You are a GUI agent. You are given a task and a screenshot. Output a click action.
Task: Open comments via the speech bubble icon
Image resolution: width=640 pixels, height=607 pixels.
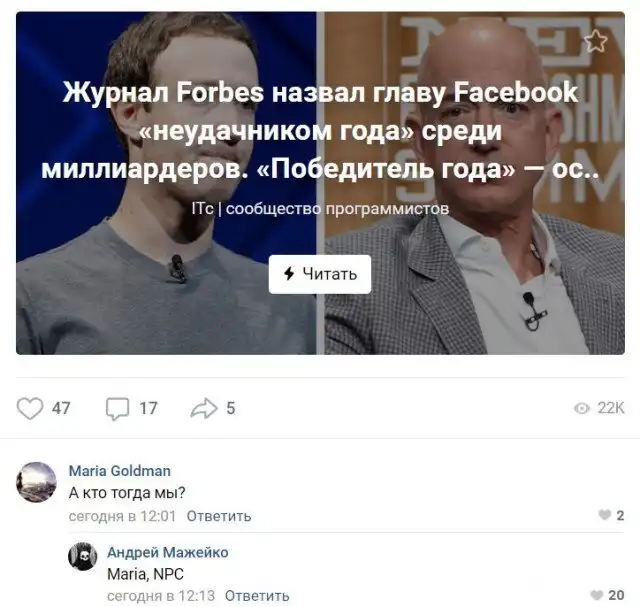118,409
